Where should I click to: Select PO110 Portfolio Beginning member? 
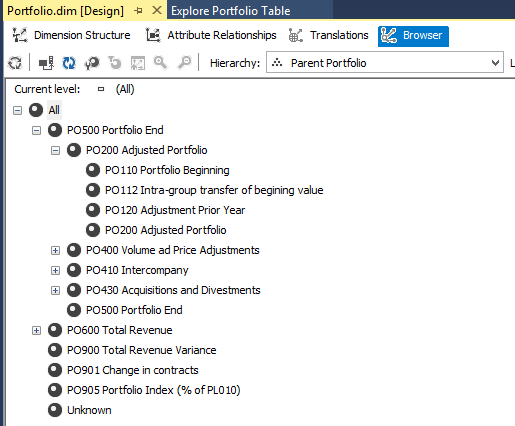click(167, 170)
